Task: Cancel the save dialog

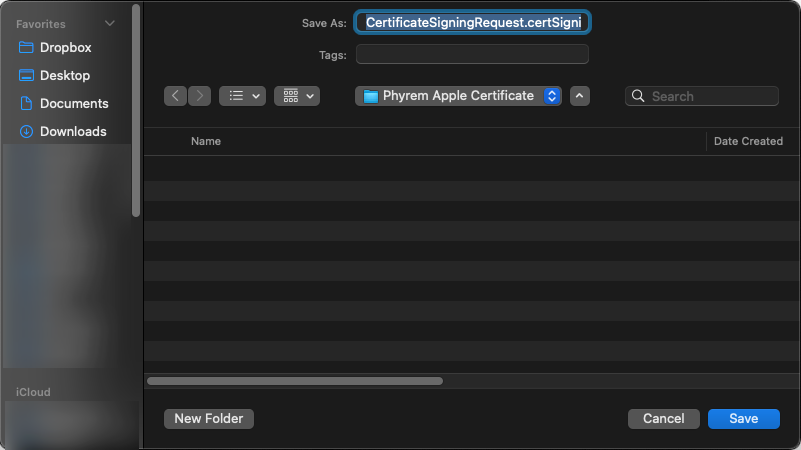Action: tap(663, 418)
